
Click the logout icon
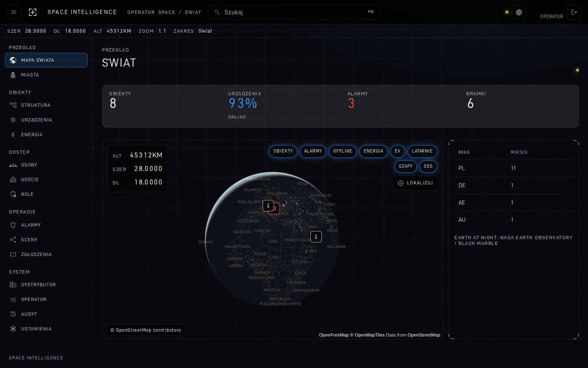pos(574,12)
